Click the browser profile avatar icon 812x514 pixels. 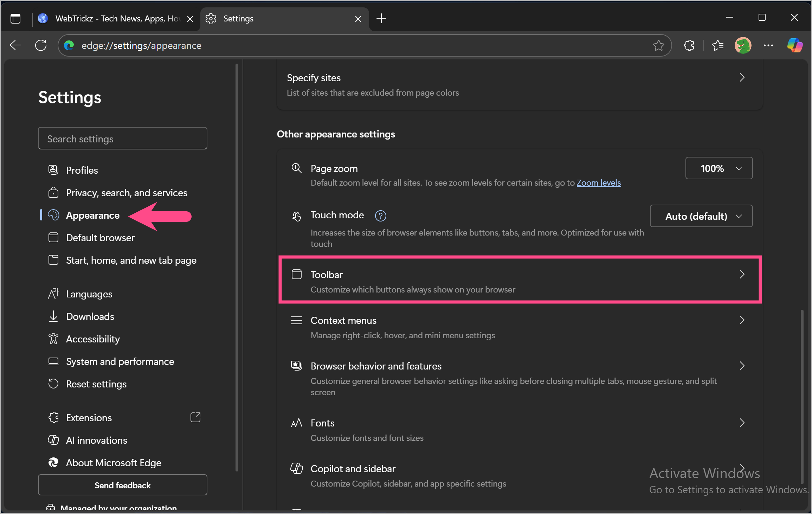[x=743, y=45]
